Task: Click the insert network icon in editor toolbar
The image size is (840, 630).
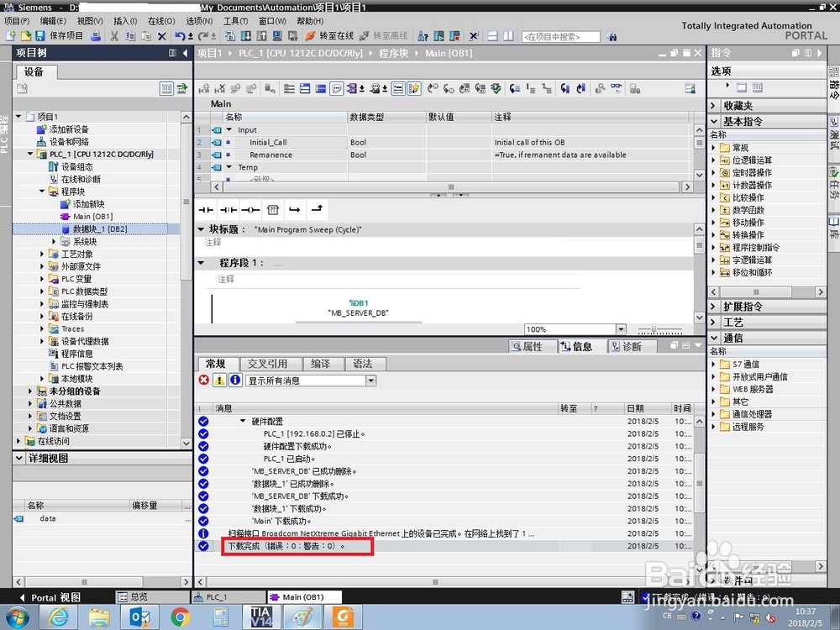Action: (x=204, y=88)
